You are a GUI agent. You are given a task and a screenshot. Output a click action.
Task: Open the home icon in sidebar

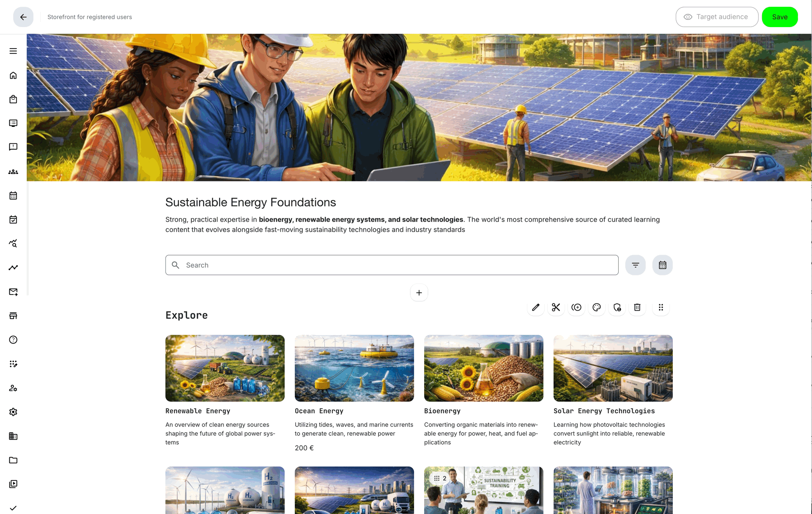[x=13, y=75]
